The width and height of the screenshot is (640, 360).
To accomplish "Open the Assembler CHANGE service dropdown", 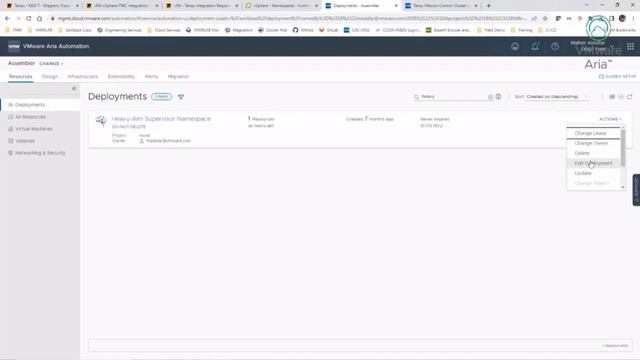I will pyautogui.click(x=51, y=64).
